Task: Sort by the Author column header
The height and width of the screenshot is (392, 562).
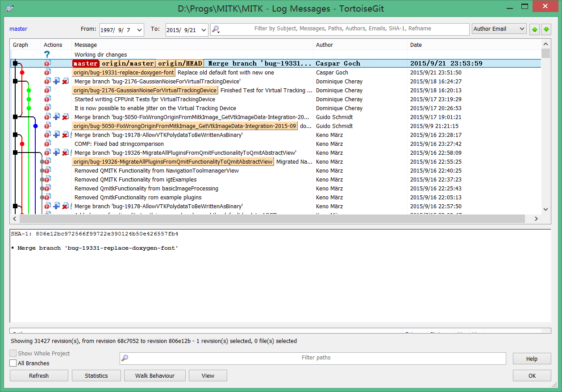Action: click(361, 45)
